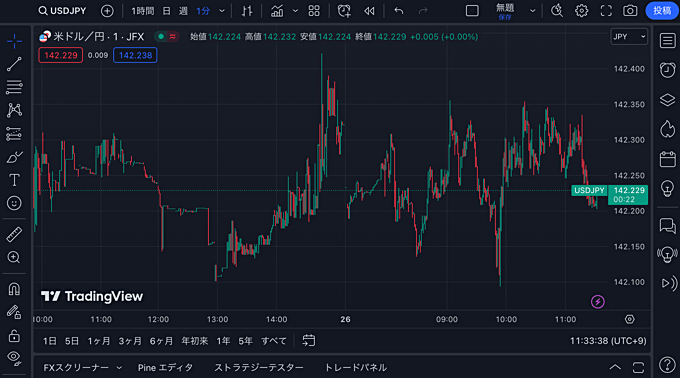680x378 pixels.
Task: Enter fullscreen mode
Action: pyautogui.click(x=606, y=11)
